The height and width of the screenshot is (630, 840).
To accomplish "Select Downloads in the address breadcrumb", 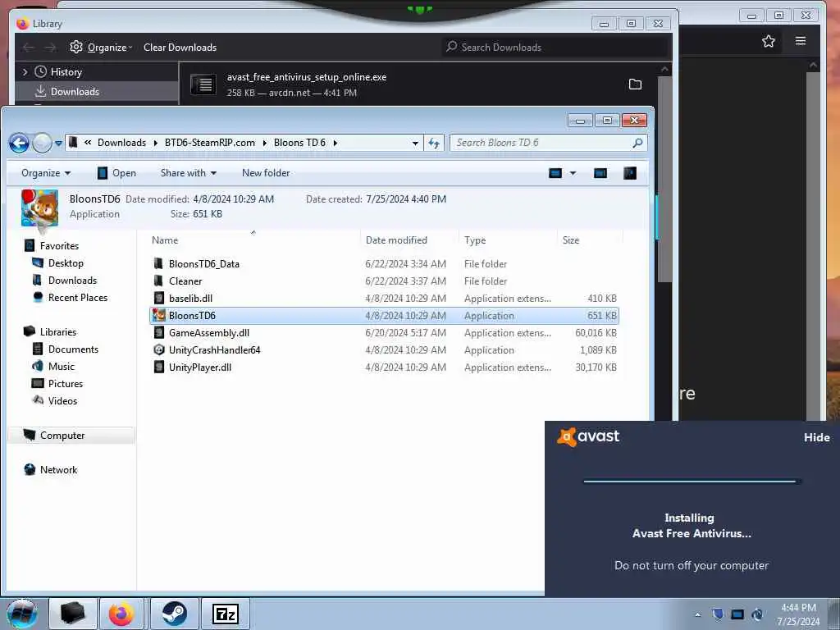I will coord(121,143).
